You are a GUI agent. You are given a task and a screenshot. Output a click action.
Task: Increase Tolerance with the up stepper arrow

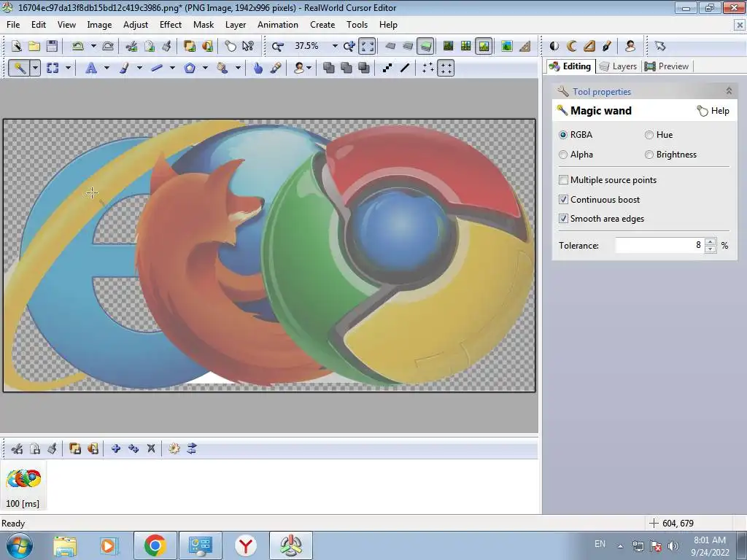point(711,241)
